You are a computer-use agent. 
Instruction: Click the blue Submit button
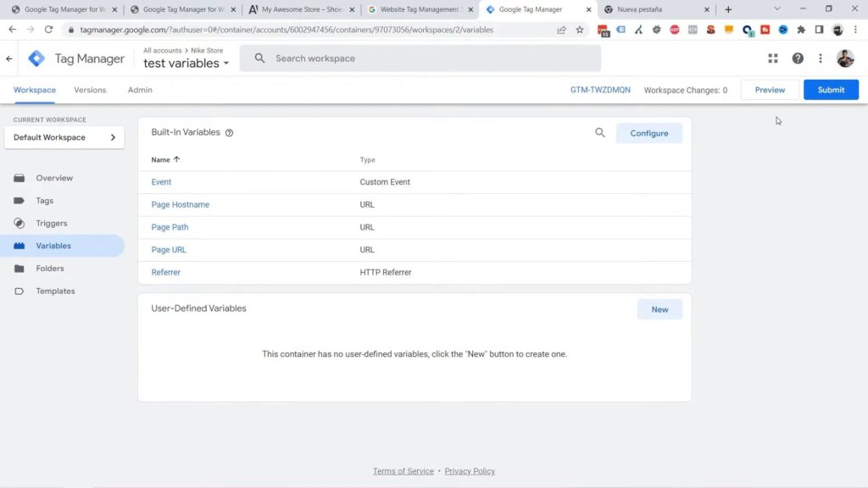[831, 90]
